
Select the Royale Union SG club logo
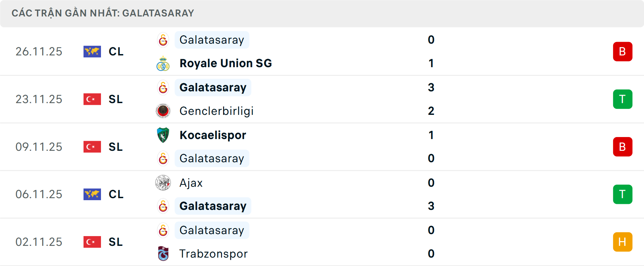click(163, 63)
